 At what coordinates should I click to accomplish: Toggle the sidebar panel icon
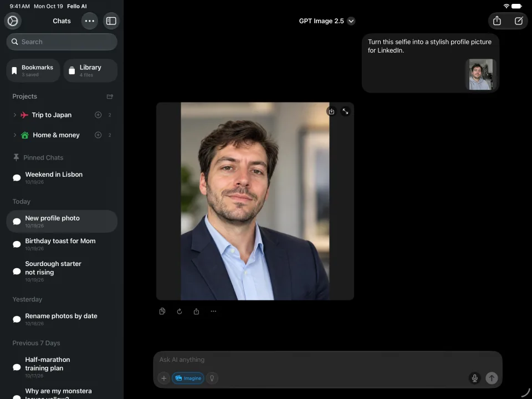(111, 21)
